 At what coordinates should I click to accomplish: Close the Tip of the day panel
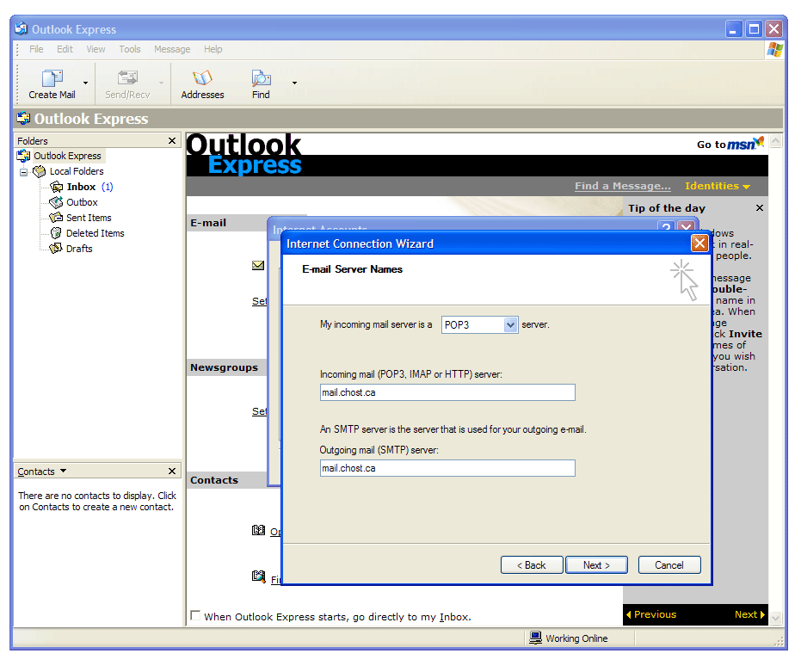coord(760,208)
